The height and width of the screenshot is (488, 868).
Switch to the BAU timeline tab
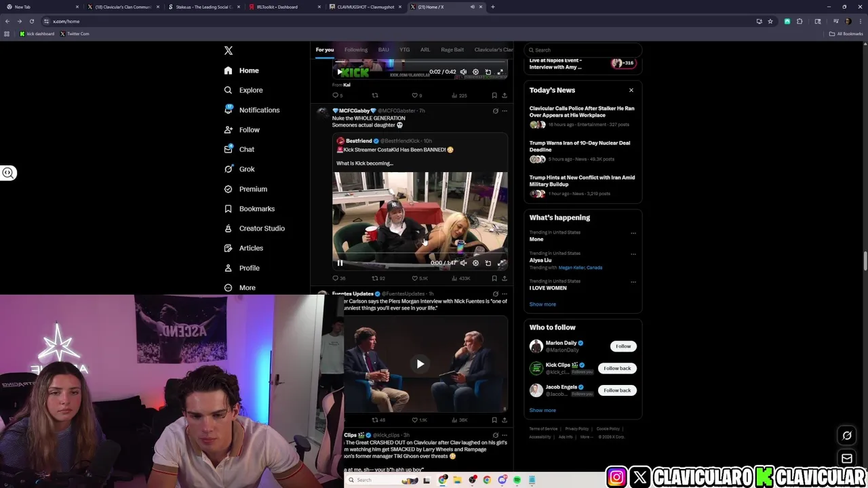tap(383, 49)
